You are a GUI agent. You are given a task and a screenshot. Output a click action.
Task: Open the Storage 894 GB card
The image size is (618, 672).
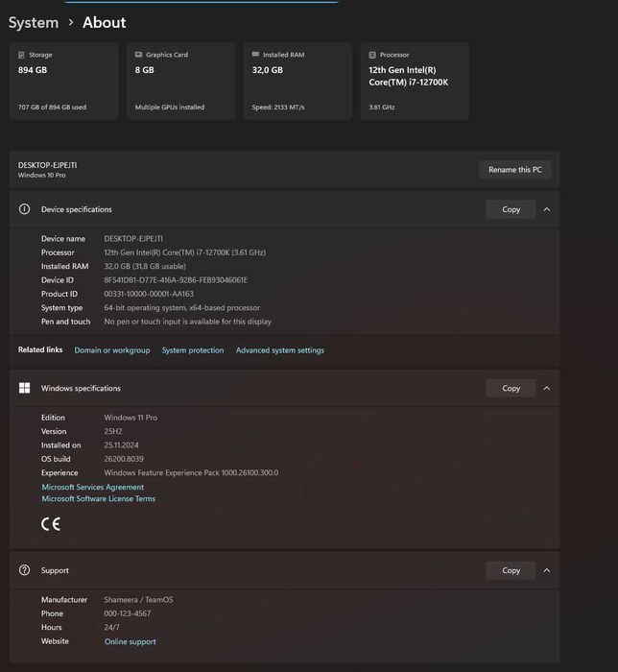tap(63, 81)
